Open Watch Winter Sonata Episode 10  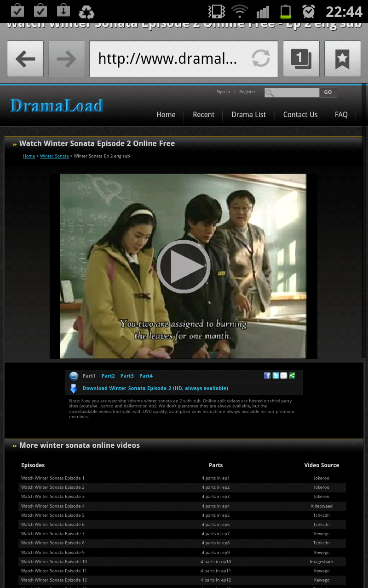point(54,562)
